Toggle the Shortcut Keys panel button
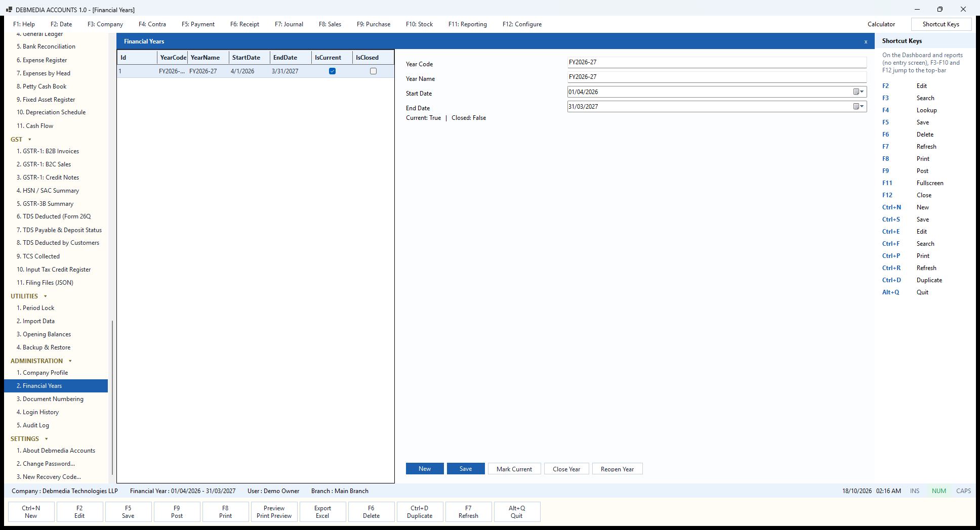Image resolution: width=980 pixels, height=530 pixels. pos(941,24)
